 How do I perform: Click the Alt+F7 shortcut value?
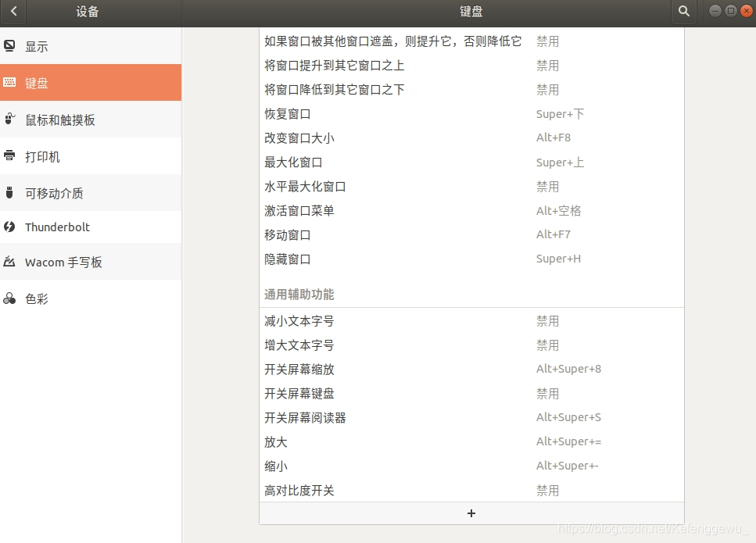(554, 234)
